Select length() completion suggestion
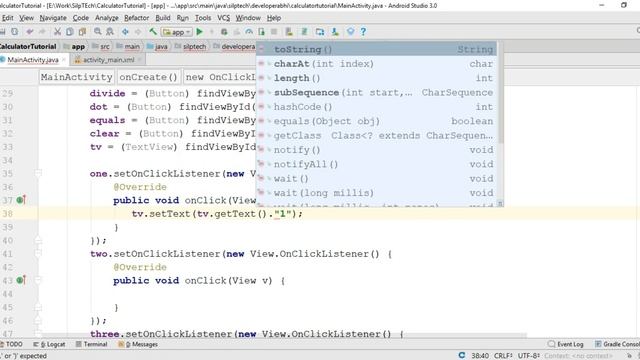This screenshot has width=640, height=360. [x=376, y=78]
